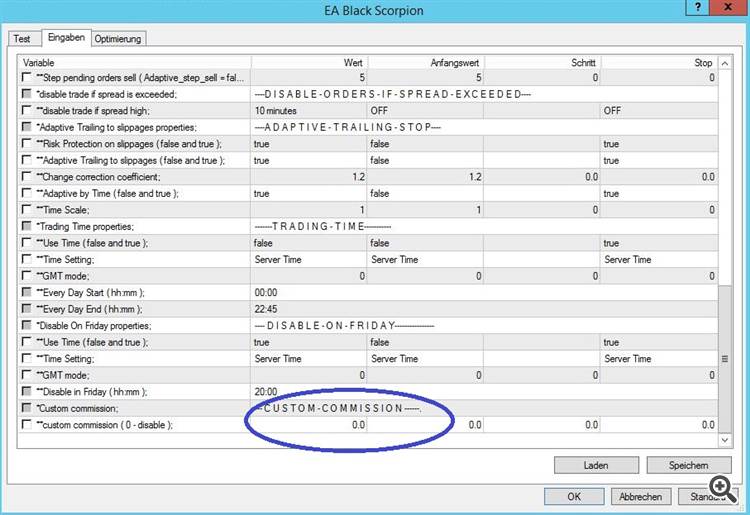Screen dimensions: 750x515
Task: Click the magnifier zoom icon
Action: [x=723, y=489]
